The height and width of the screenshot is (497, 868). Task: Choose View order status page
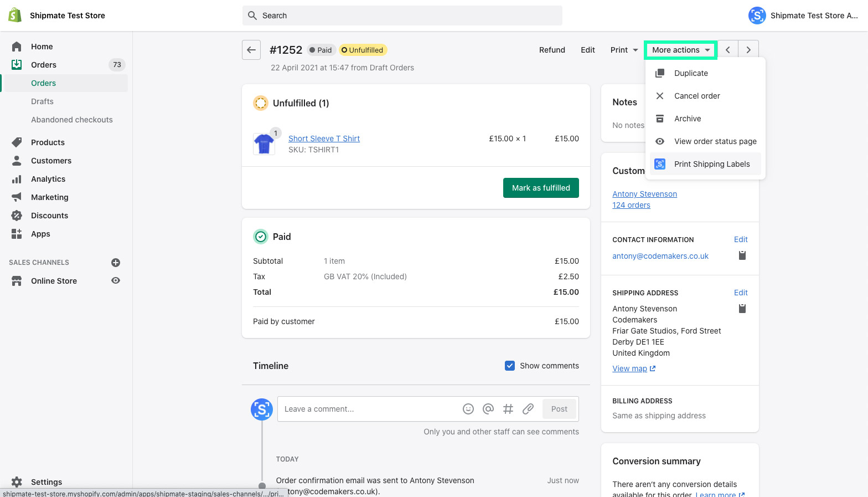coord(705,141)
